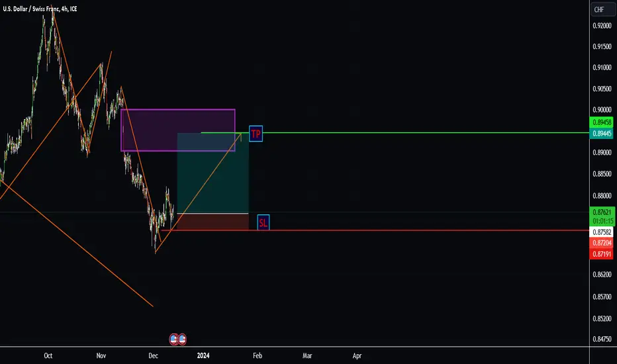Click the 0.89458 green price label
The image size is (617, 364).
602,122
